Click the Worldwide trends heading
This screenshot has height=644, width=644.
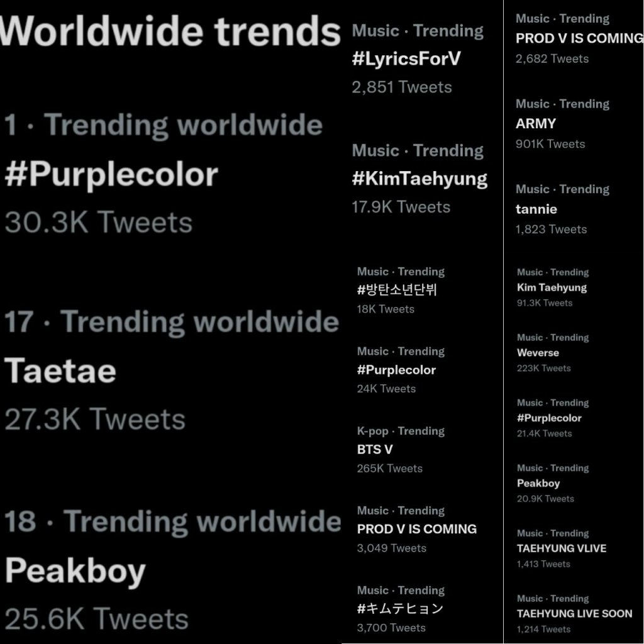click(170, 30)
